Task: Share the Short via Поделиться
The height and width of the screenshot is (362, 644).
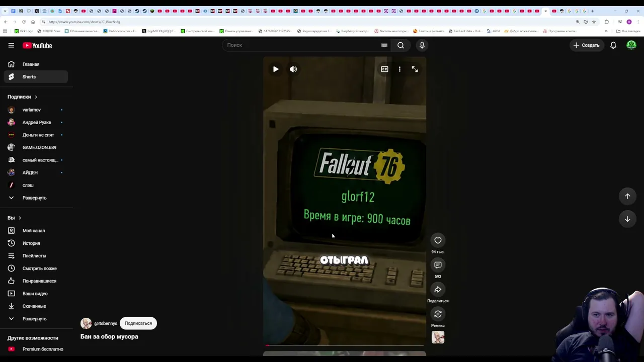Action: click(438, 290)
